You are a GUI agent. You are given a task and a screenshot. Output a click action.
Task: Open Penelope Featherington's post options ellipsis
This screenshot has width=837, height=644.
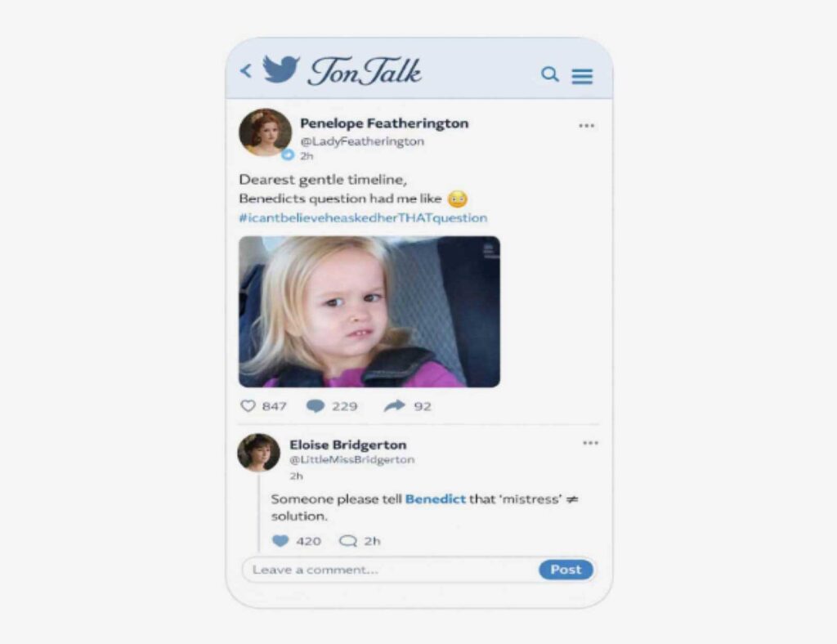coord(587,126)
